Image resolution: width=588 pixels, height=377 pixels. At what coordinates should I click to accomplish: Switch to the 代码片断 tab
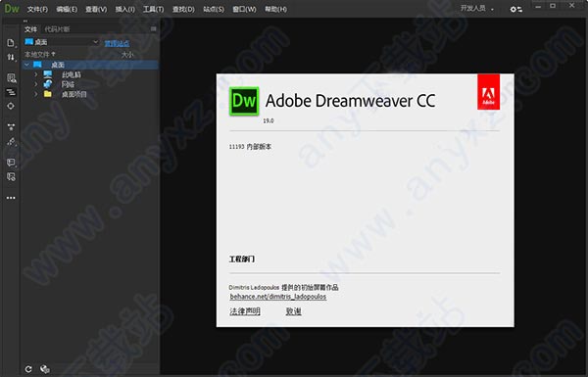point(57,28)
